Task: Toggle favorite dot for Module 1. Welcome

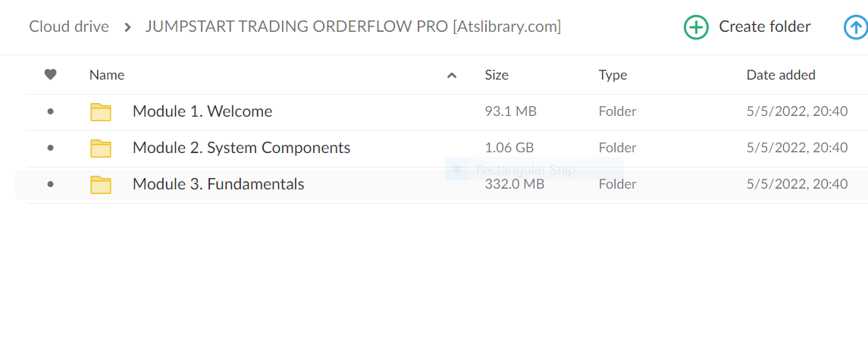Action: click(50, 112)
